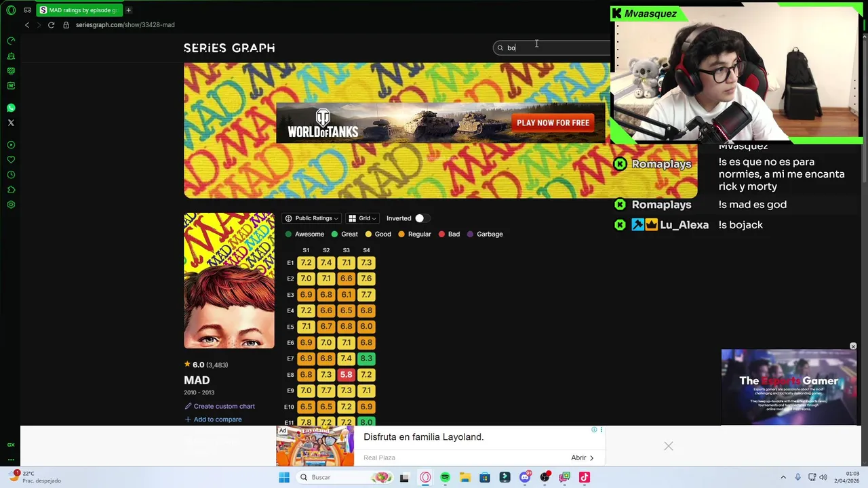Open GX Control speedometer in sidebar
This screenshot has height=488, width=868.
(11, 41)
